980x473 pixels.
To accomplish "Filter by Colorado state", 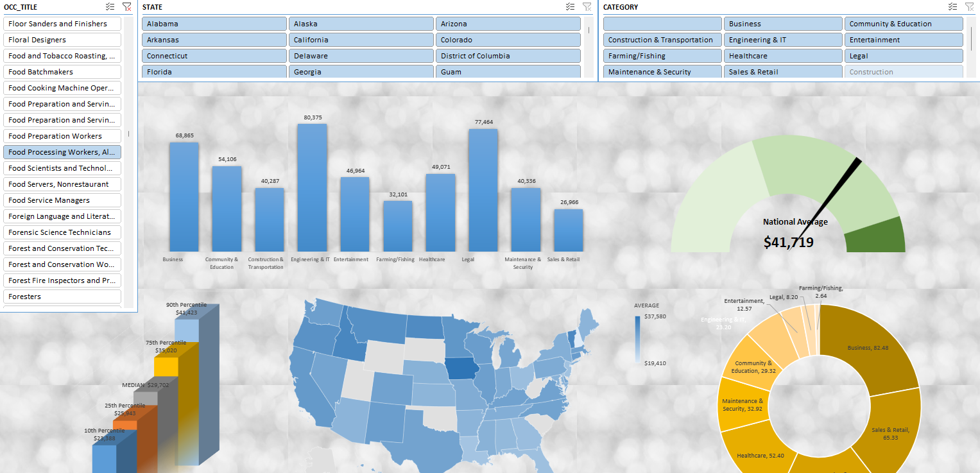I will click(508, 40).
